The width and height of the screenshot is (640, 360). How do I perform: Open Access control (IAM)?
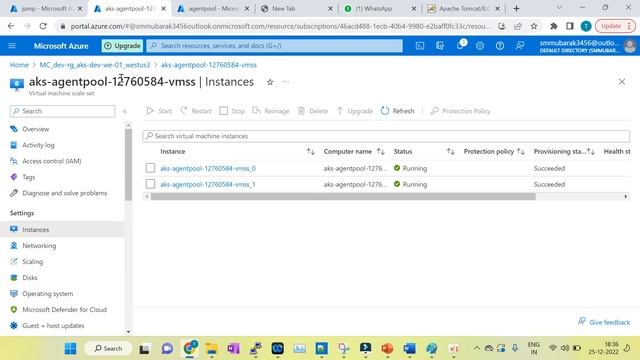(x=52, y=161)
